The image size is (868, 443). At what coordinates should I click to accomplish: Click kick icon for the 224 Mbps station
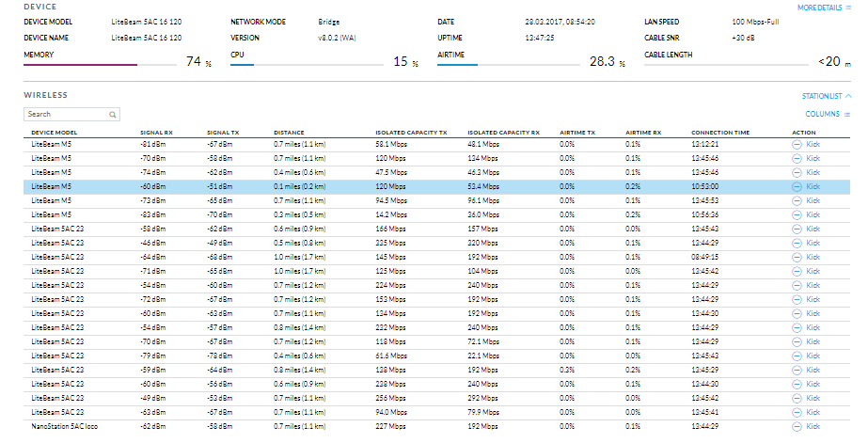pyautogui.click(x=797, y=285)
